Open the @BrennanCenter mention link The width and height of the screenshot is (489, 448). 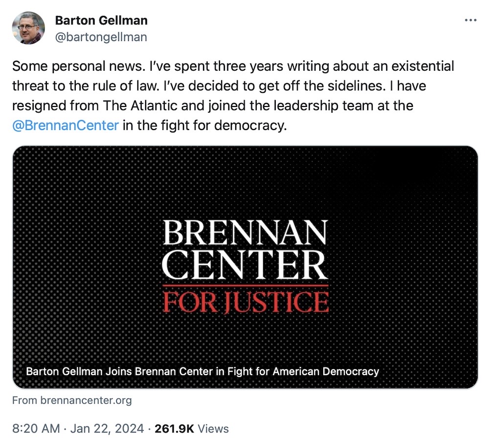[x=64, y=125]
